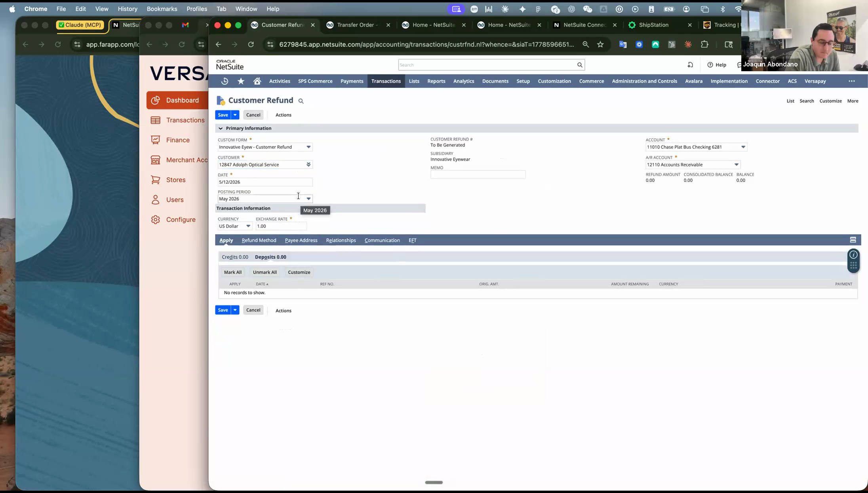
Task: Open the Shortcuts star icon
Action: click(x=241, y=81)
